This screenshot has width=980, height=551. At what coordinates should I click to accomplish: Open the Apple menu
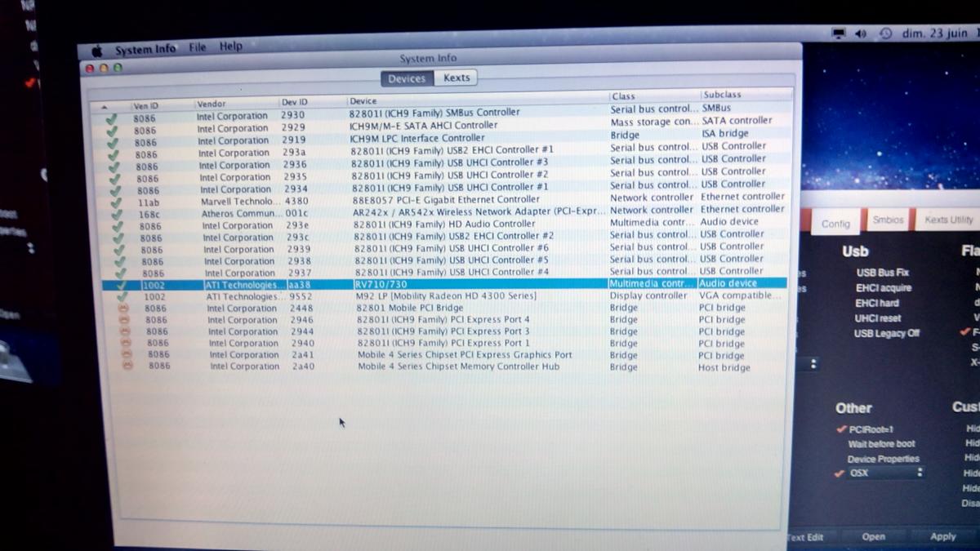point(96,51)
